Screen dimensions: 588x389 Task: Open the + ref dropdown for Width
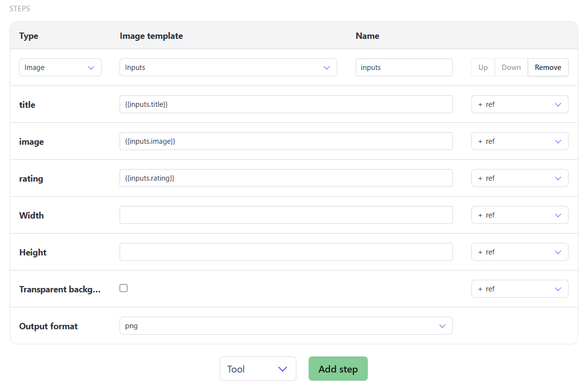coord(520,215)
